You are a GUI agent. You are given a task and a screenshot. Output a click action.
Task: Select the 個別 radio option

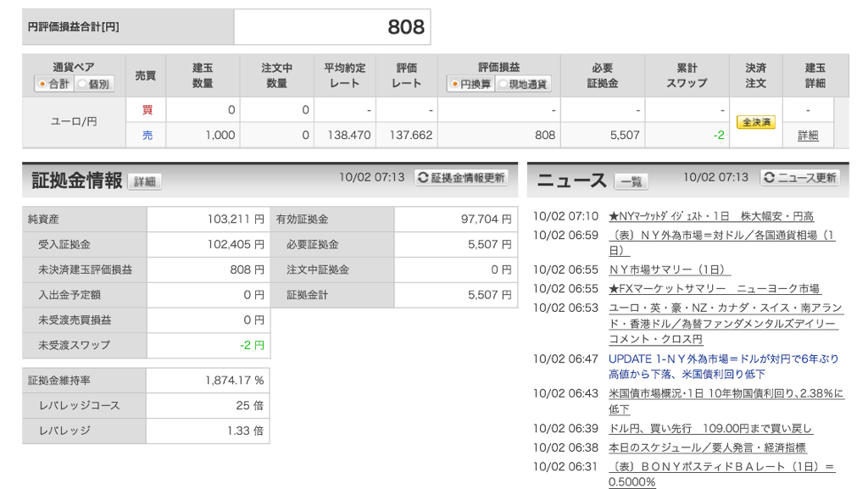tap(82, 84)
